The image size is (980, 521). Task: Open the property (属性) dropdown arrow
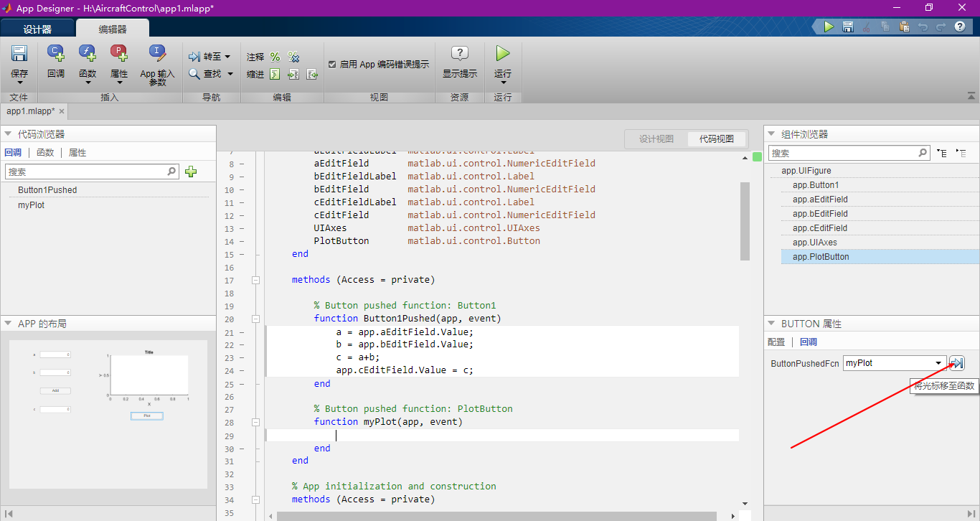pyautogui.click(x=119, y=83)
